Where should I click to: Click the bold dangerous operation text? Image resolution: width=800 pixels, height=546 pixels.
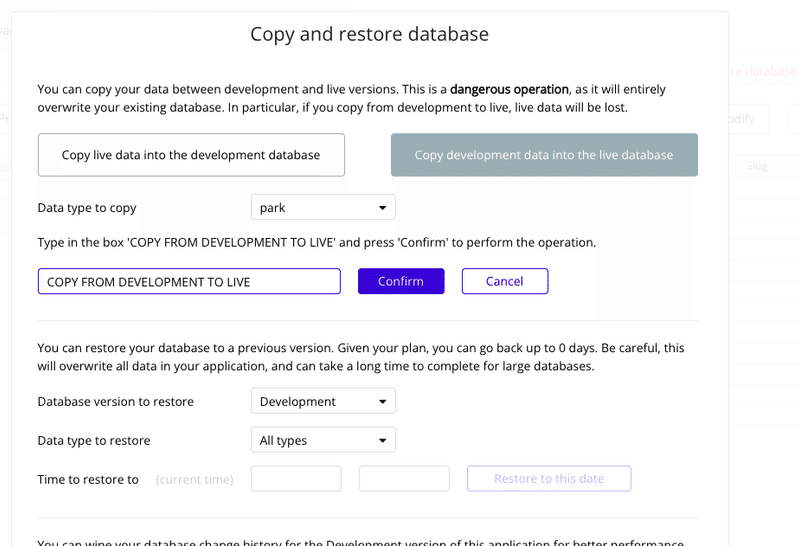pos(509,89)
